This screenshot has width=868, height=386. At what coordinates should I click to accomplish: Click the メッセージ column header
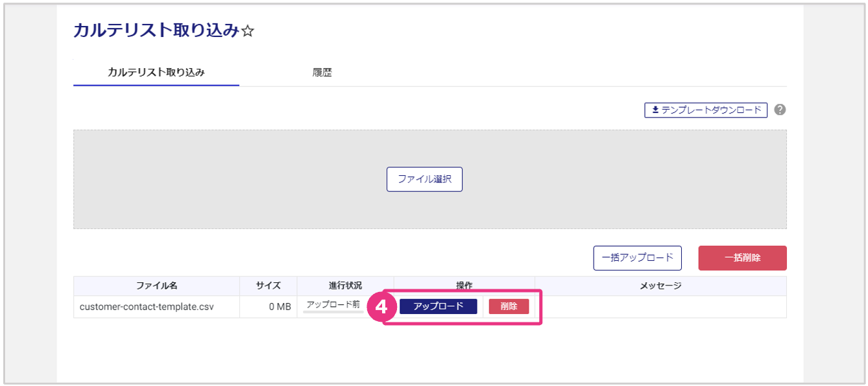[x=660, y=285]
